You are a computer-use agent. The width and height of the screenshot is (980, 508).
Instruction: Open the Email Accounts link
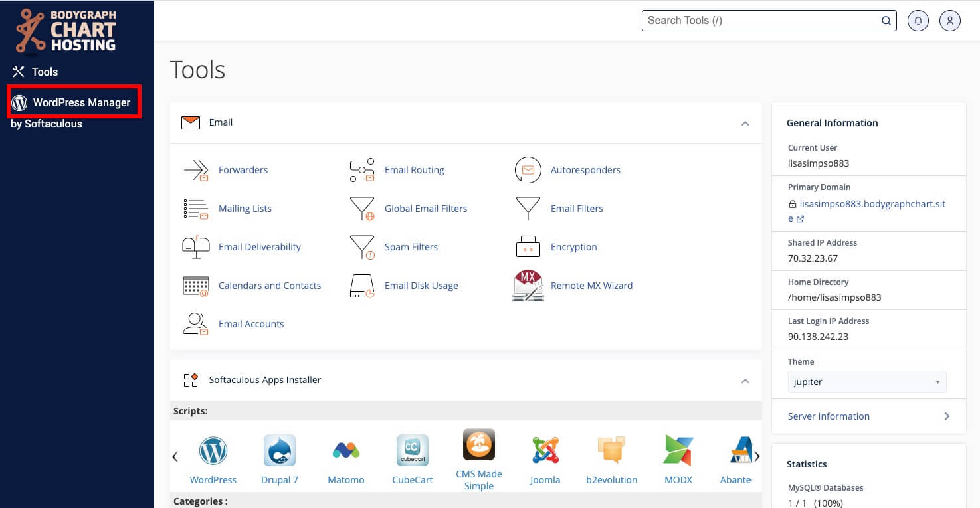(251, 324)
